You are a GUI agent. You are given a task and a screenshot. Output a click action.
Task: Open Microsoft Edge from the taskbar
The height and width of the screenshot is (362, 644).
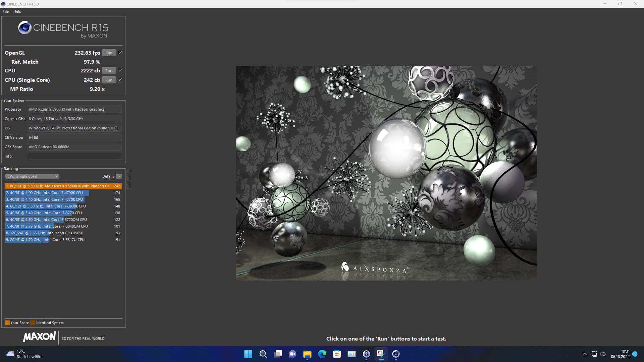(x=322, y=354)
